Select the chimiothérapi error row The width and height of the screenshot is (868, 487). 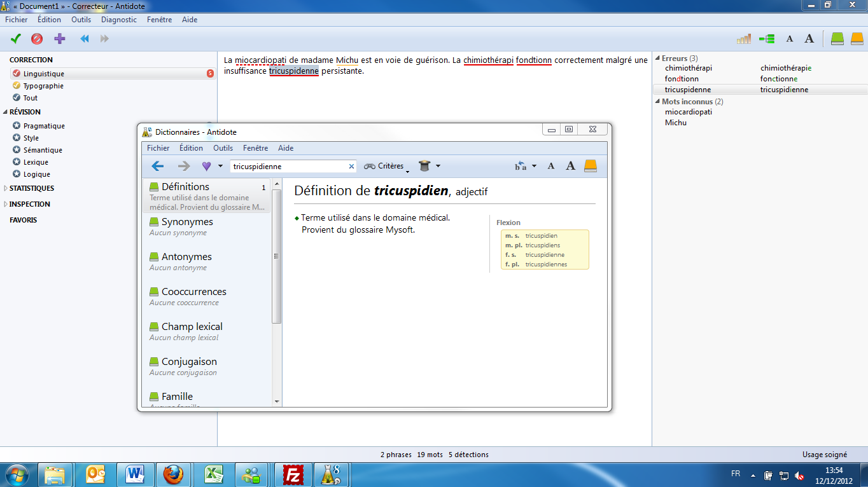759,68
